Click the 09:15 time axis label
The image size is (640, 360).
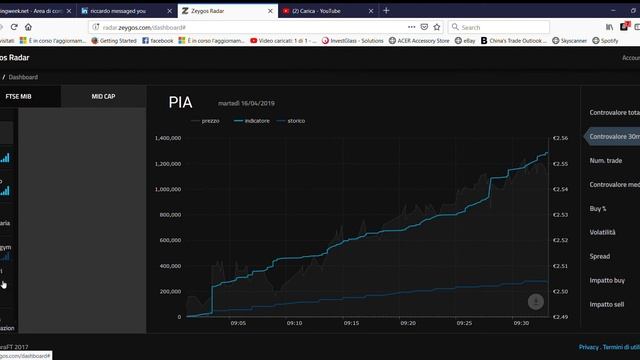(351, 323)
